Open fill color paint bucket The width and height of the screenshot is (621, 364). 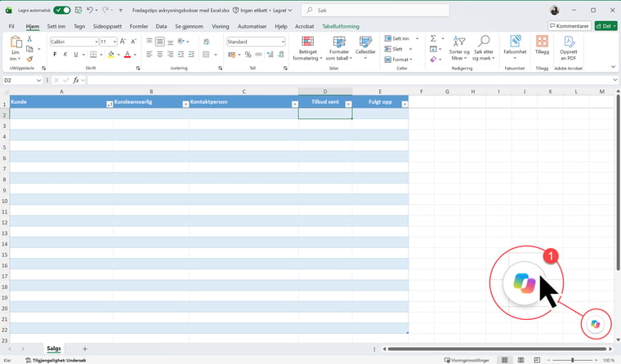[111, 54]
